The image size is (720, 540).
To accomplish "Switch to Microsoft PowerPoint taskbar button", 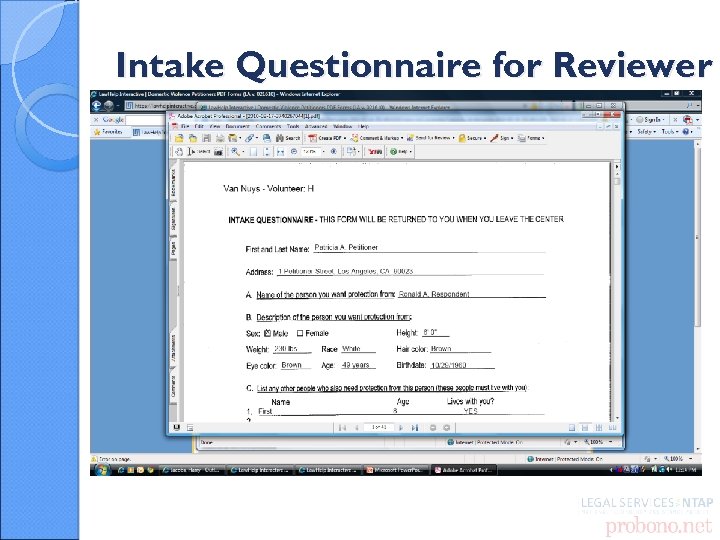I will pos(396,470).
